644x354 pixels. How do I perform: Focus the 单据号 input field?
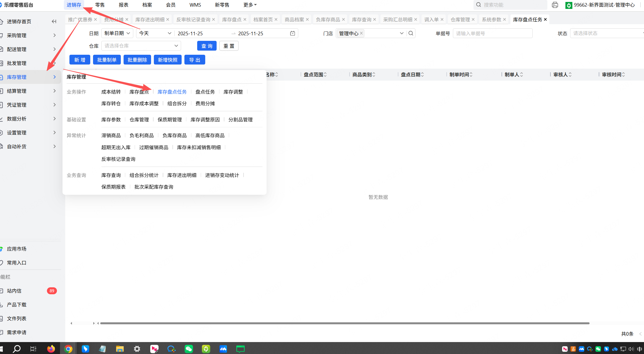pyautogui.click(x=492, y=33)
